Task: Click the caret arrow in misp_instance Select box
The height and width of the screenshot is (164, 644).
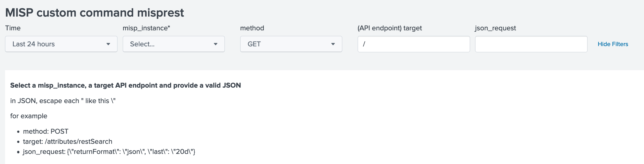Action: 216,44
